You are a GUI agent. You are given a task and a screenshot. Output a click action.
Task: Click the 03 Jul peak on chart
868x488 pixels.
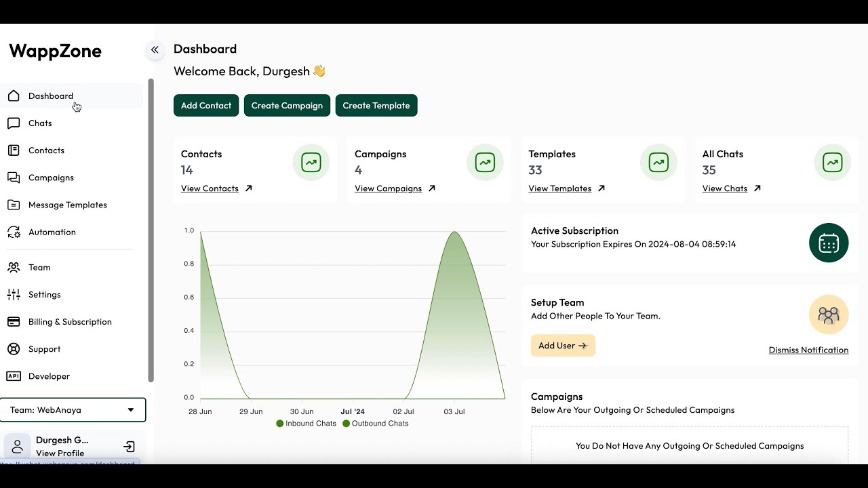tap(454, 232)
